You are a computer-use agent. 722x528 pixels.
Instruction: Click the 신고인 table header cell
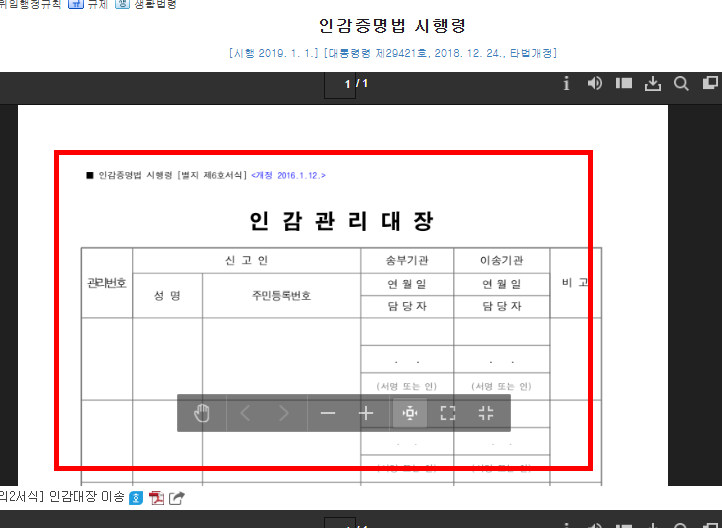(x=246, y=261)
